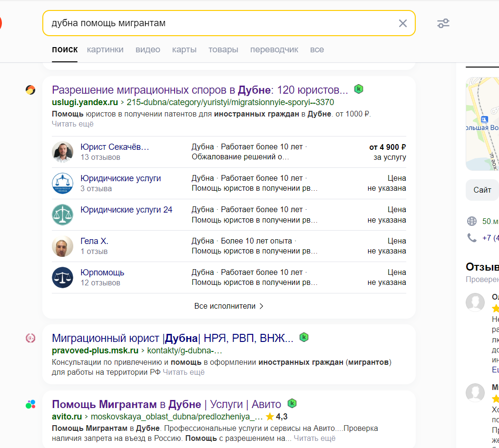Click the Юридичиские услуги 24 teal scales logo
Viewport: 499px width, 448px height.
(x=62, y=215)
